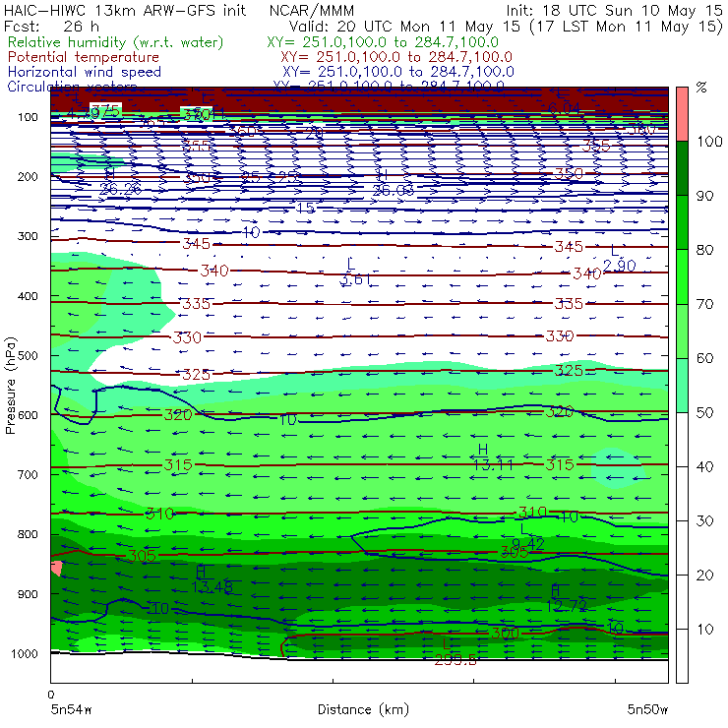Click the colorbar '60' tick label
Image resolution: width=728 pixels, height=728 pixels.
point(705,358)
